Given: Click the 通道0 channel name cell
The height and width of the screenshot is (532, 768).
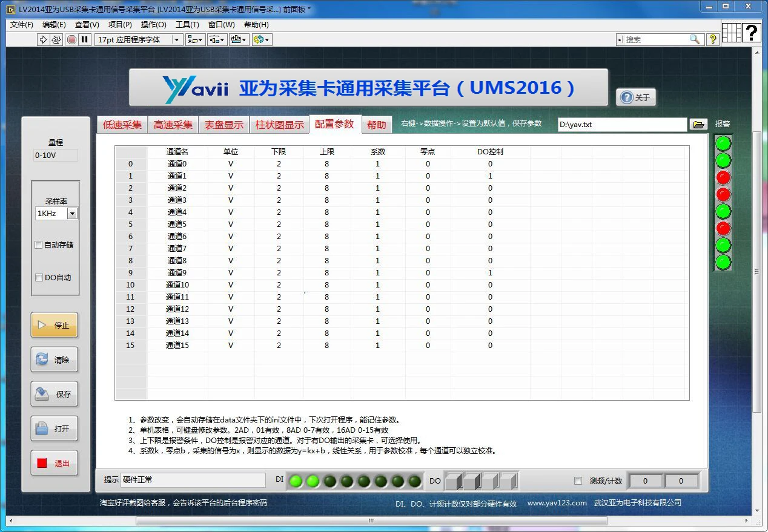Looking at the screenshot, I should (x=177, y=164).
